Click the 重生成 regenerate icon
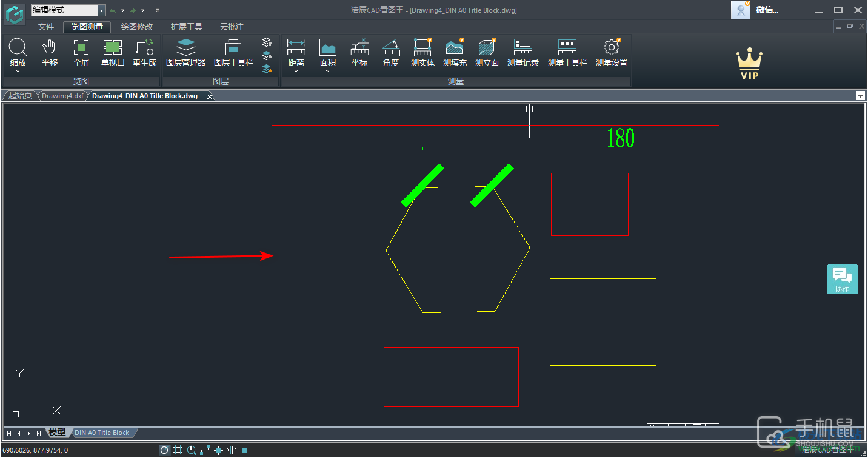This screenshot has width=868, height=458. [144, 53]
